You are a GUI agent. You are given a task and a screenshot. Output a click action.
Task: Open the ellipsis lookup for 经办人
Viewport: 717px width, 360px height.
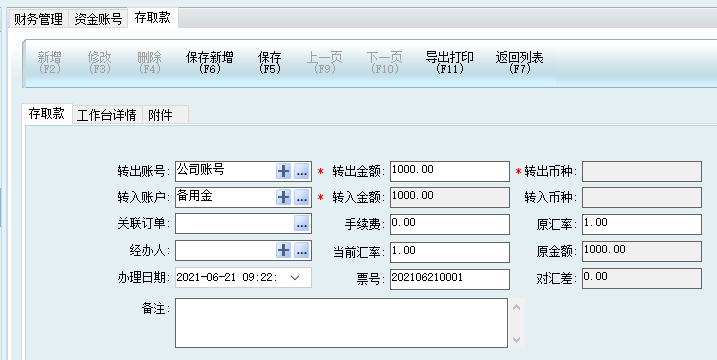click(x=301, y=250)
